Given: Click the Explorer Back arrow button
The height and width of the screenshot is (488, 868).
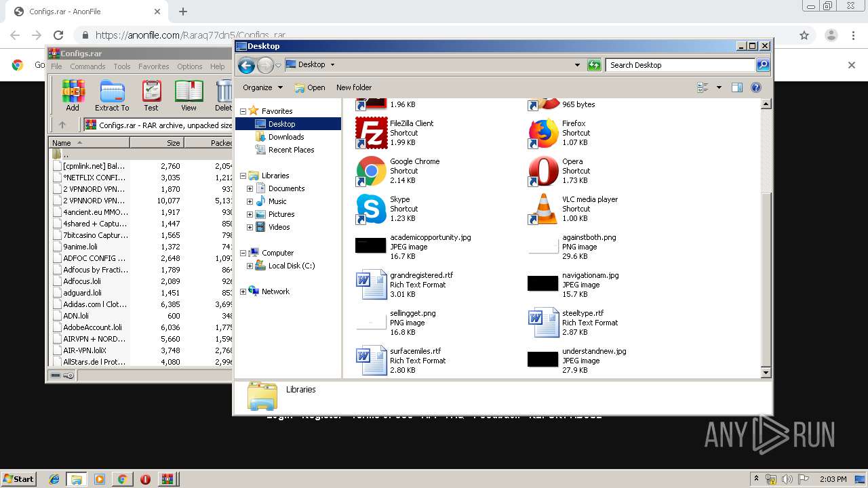Looking at the screenshot, I should tap(246, 65).
